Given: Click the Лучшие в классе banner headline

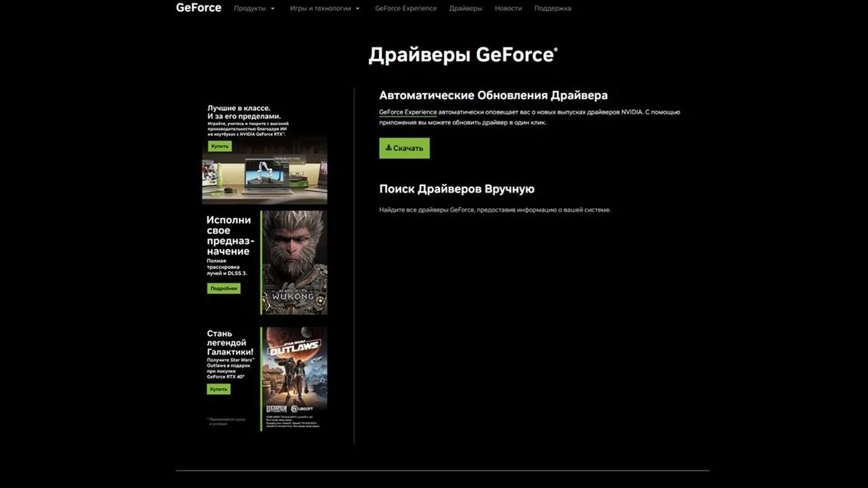Looking at the screenshot, I should click(244, 112).
